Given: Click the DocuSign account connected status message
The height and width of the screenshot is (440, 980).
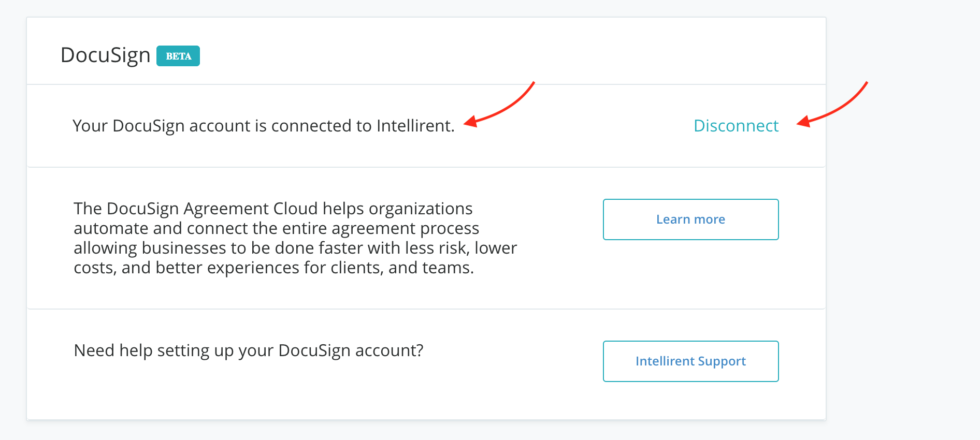Looking at the screenshot, I should click(x=263, y=126).
